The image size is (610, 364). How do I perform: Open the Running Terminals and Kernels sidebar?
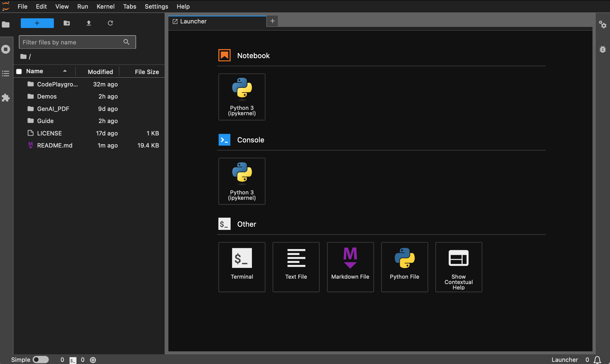click(6, 49)
